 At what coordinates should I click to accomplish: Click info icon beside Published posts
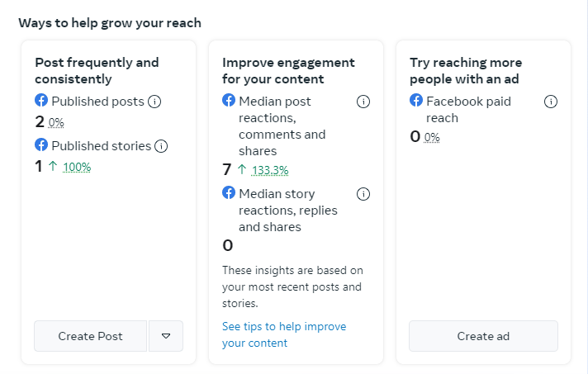[154, 102]
